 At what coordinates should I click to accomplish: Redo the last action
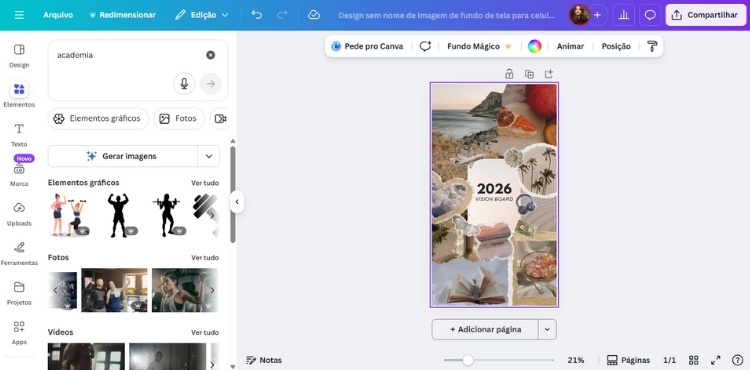(282, 15)
